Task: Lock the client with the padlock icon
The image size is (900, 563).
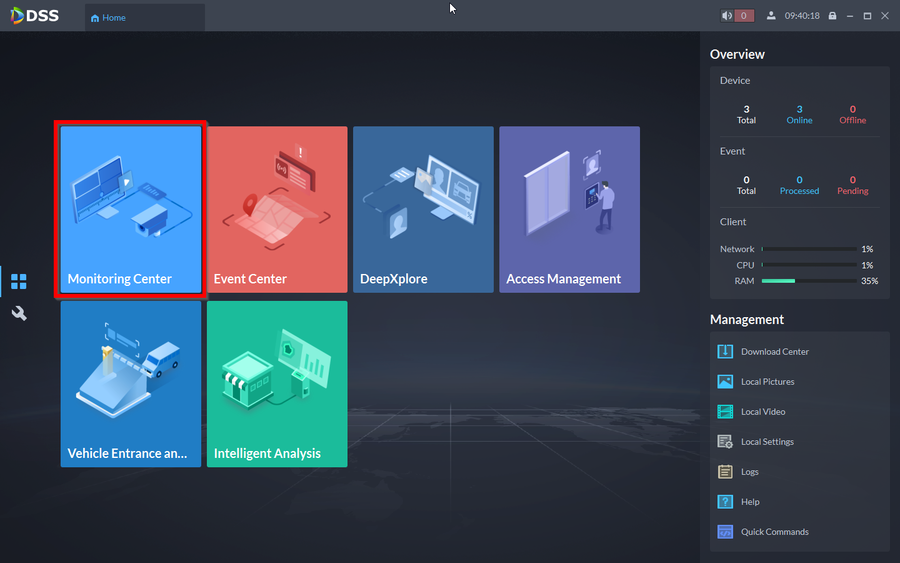Action: coord(832,16)
